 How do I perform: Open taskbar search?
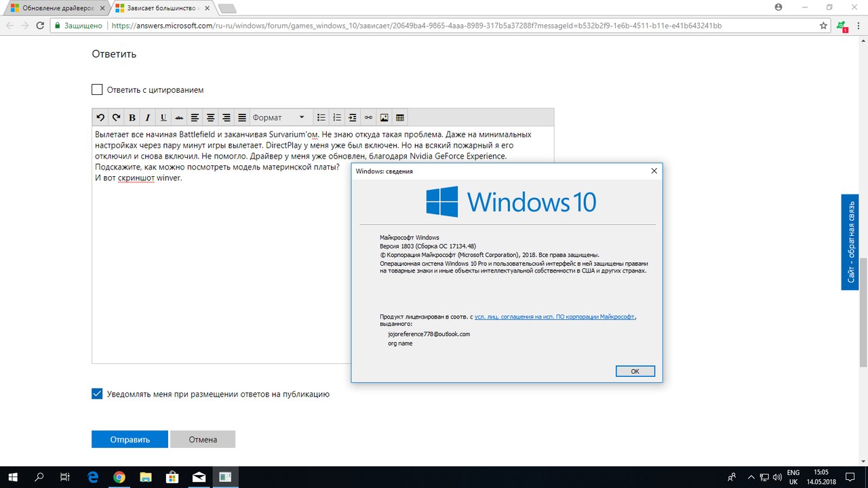click(39, 477)
